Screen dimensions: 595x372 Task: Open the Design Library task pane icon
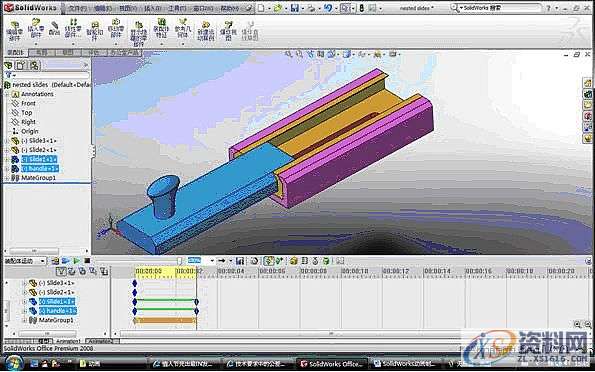pos(588,93)
